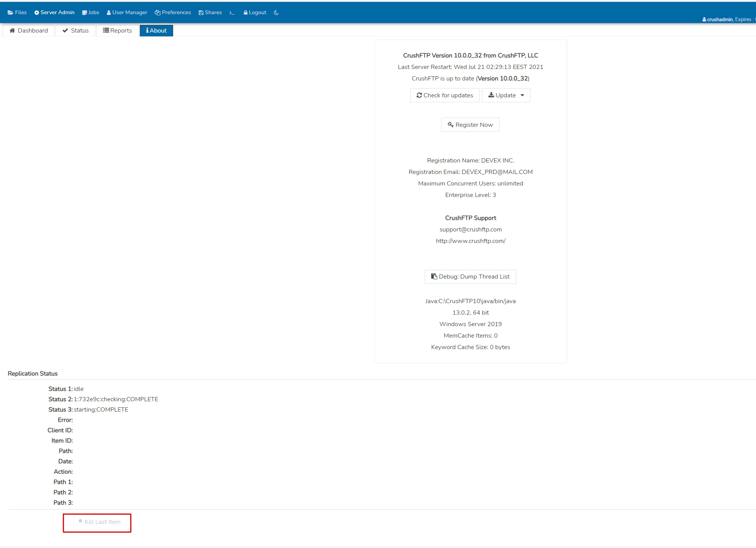This screenshot has width=756, height=548.
Task: Click the Preferences icon
Action: pyautogui.click(x=157, y=13)
